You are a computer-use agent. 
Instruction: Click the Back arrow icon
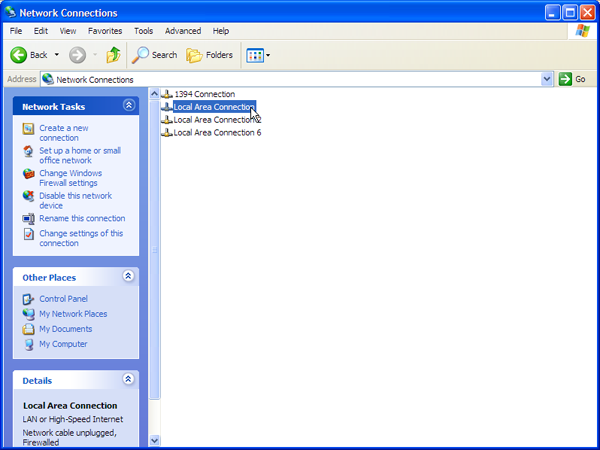[18, 55]
